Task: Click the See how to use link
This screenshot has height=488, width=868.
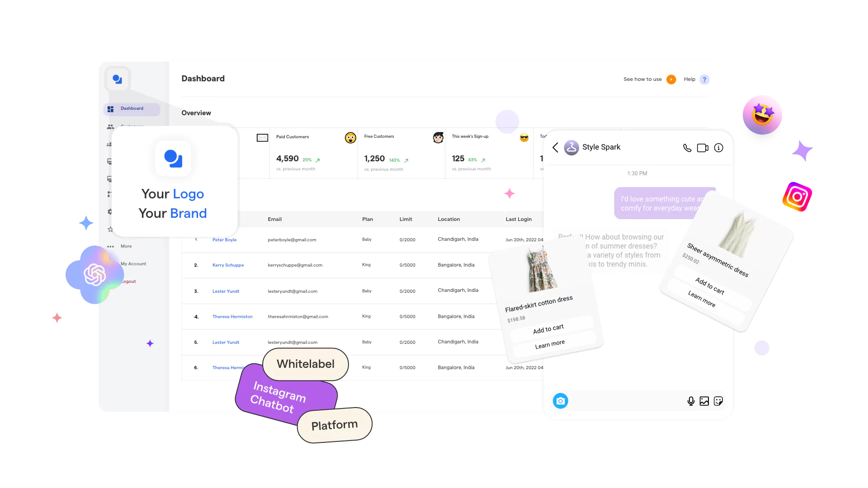Action: (643, 79)
